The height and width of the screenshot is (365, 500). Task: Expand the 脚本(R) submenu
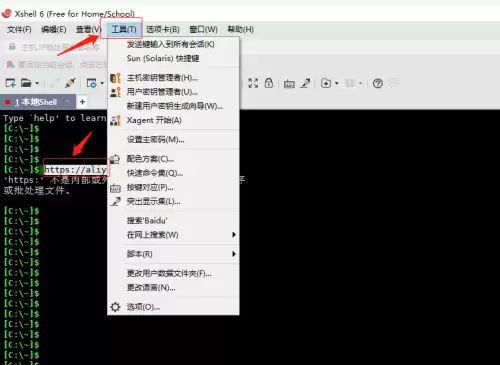pos(173,254)
